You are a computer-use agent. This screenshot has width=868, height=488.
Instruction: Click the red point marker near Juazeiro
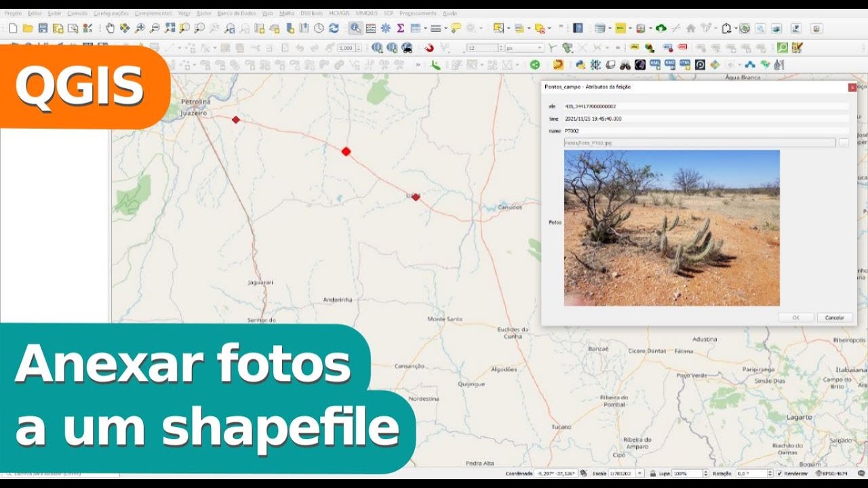(236, 119)
